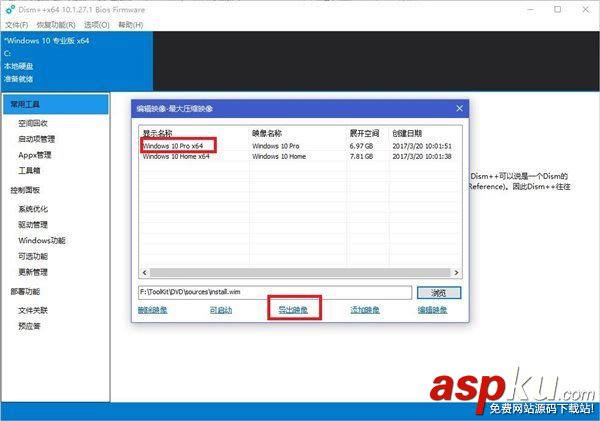Click the Dism++ gear logo in title bar
The image size is (600, 421).
(x=10, y=9)
